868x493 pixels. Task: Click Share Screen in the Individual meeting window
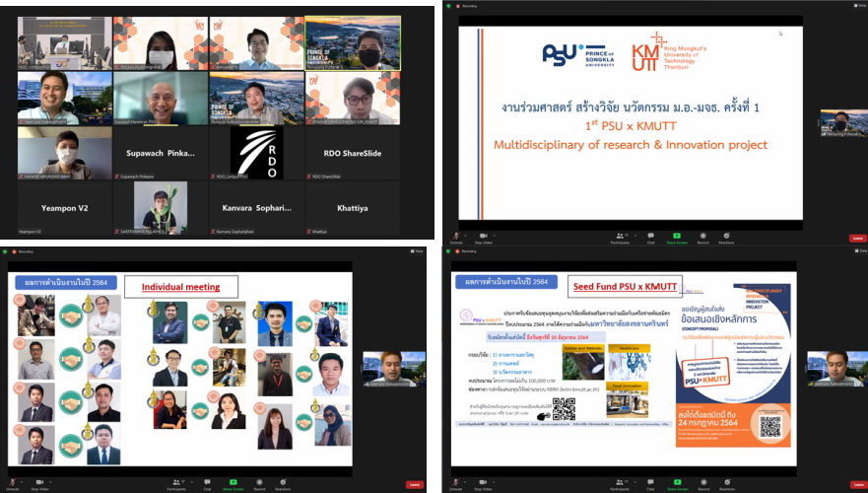[234, 484]
